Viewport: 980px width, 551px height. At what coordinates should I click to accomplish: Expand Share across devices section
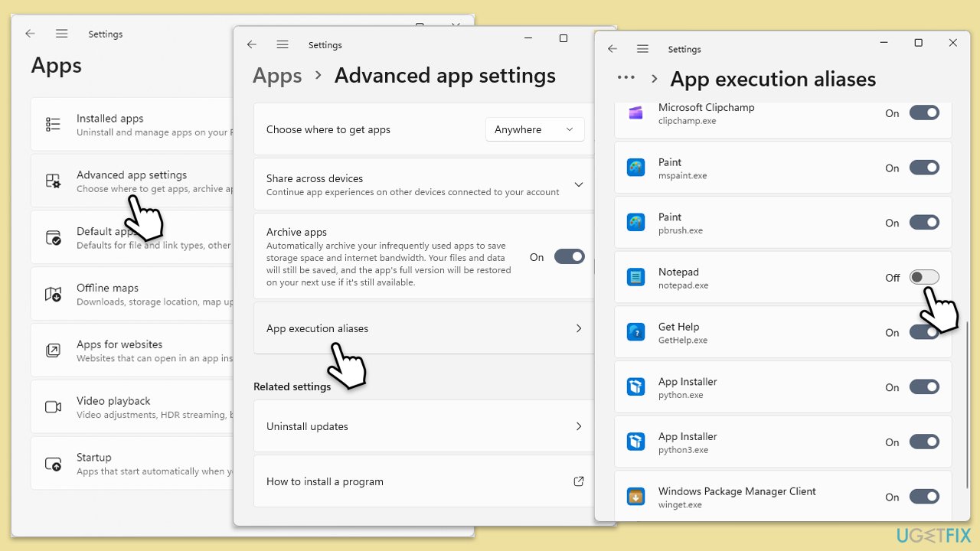[x=579, y=184]
